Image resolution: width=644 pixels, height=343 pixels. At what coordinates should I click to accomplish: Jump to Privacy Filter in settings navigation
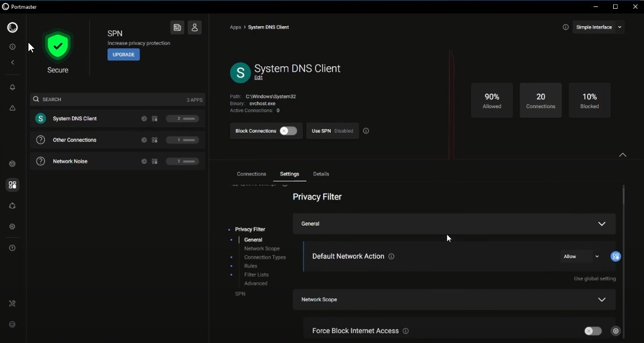click(x=250, y=229)
